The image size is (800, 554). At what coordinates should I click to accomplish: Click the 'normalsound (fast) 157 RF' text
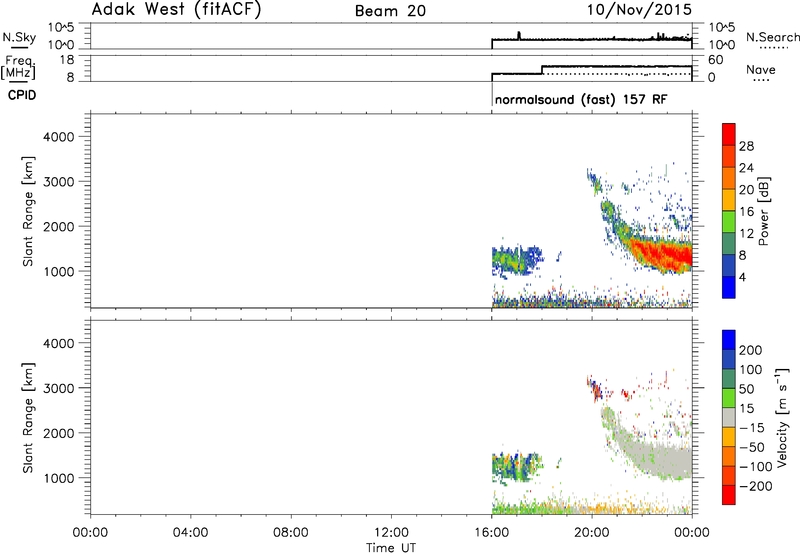581,99
